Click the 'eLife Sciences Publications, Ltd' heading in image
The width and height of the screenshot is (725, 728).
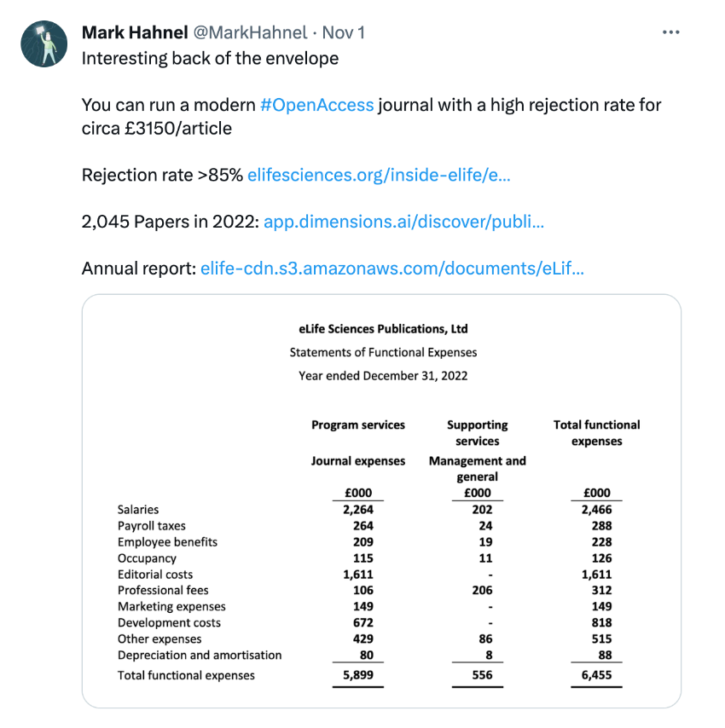point(383,329)
